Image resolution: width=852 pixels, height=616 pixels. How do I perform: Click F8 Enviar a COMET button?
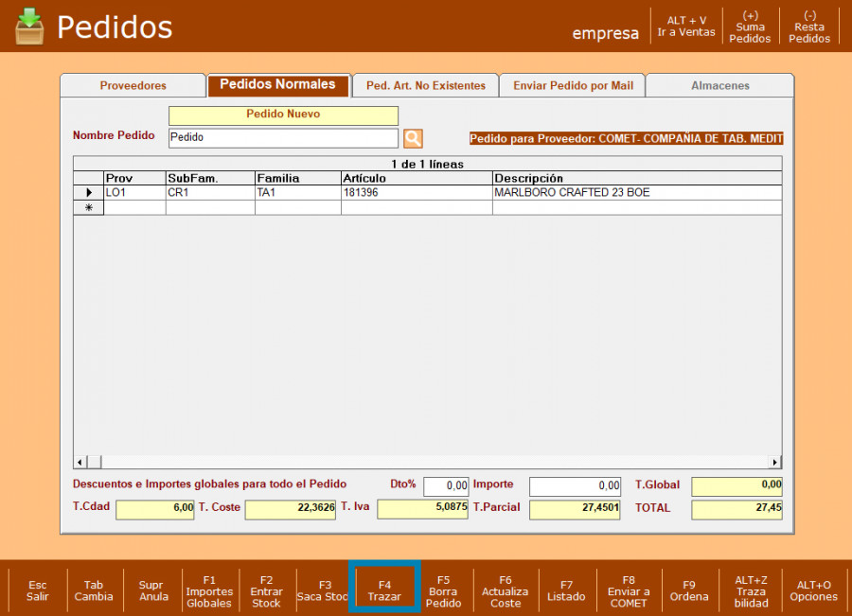tap(629, 591)
